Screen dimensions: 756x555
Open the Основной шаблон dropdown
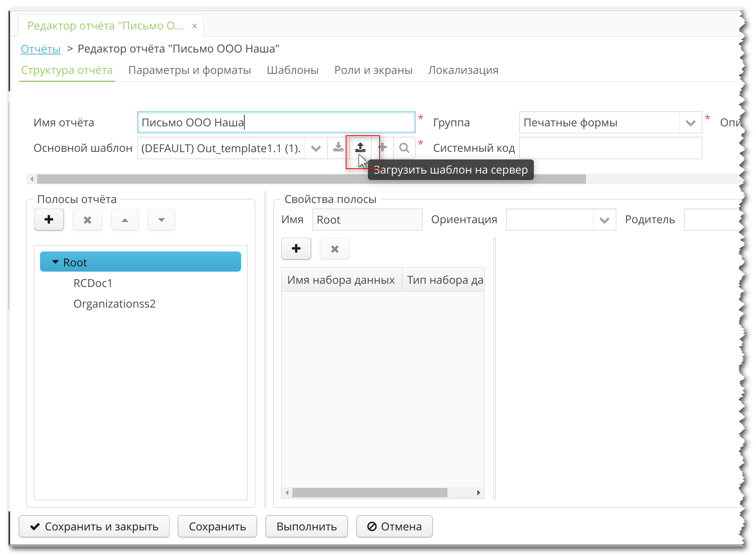pyautogui.click(x=315, y=148)
